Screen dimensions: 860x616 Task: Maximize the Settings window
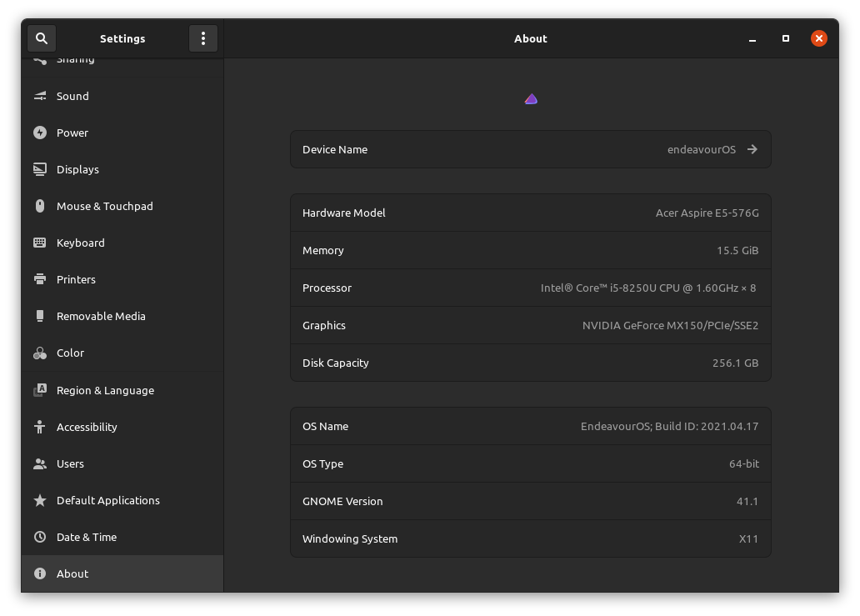[785, 38]
